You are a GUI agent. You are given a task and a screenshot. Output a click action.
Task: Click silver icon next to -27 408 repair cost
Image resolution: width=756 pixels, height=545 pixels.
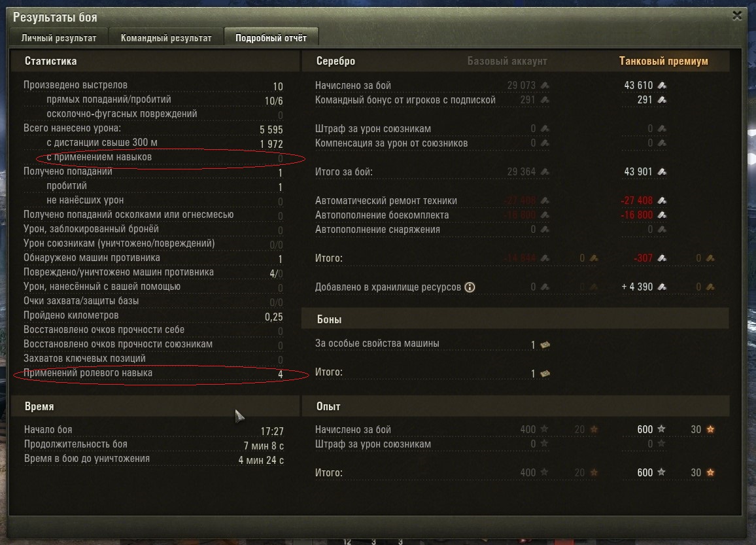[662, 201]
